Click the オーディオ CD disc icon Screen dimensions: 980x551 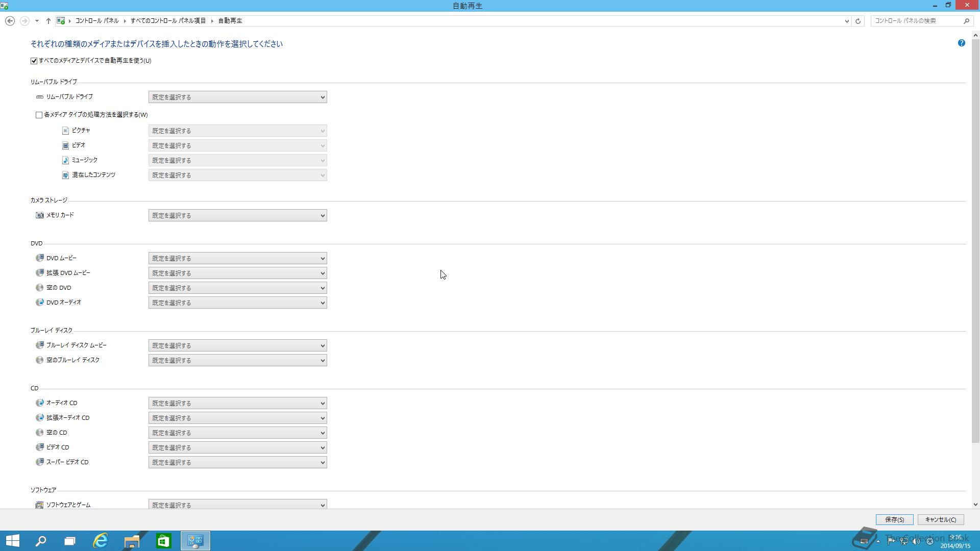(40, 403)
